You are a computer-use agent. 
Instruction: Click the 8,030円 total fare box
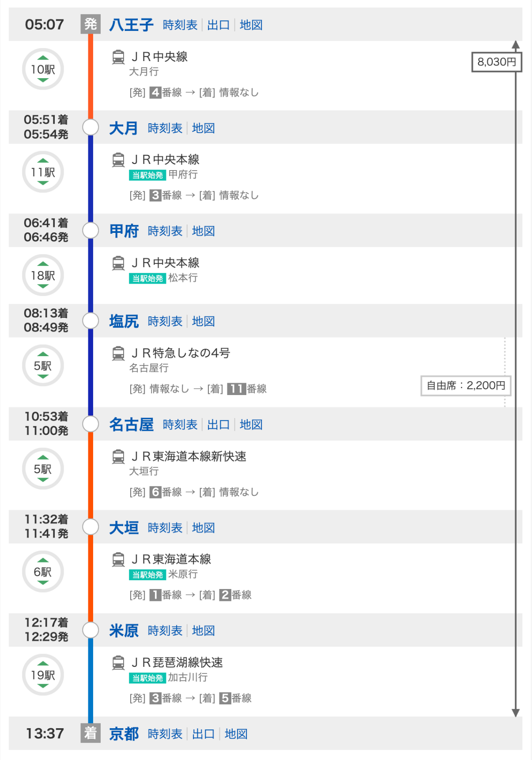coord(497,62)
